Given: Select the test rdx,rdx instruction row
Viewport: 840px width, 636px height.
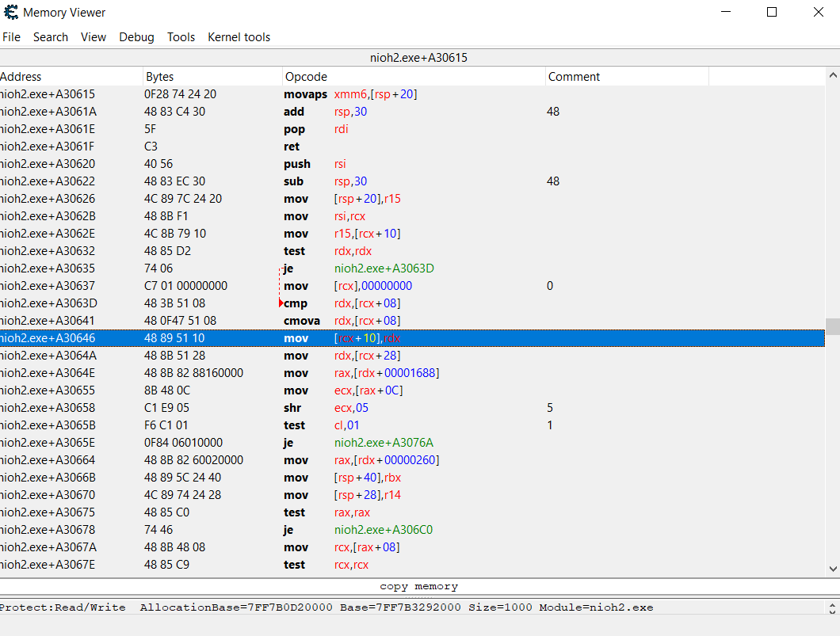Looking at the screenshot, I should click(413, 250).
